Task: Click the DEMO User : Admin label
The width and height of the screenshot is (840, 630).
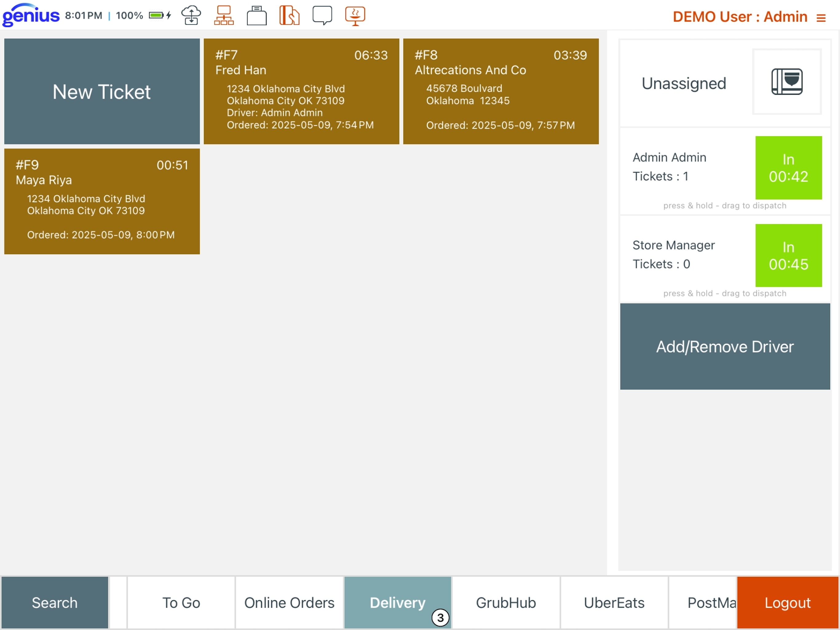Action: tap(740, 17)
